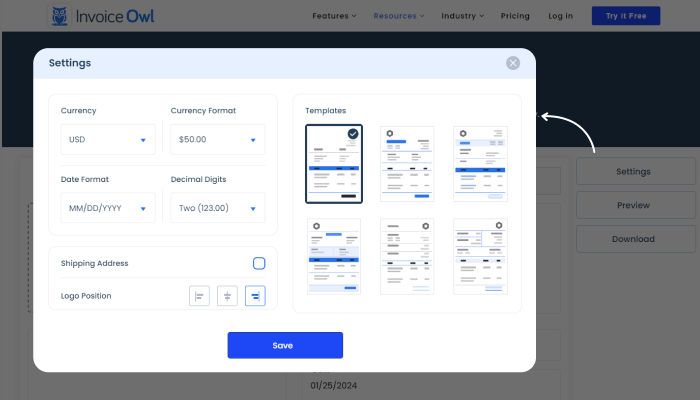This screenshot has height=400, width=700.
Task: Select center logo position icon
Action: click(x=227, y=296)
